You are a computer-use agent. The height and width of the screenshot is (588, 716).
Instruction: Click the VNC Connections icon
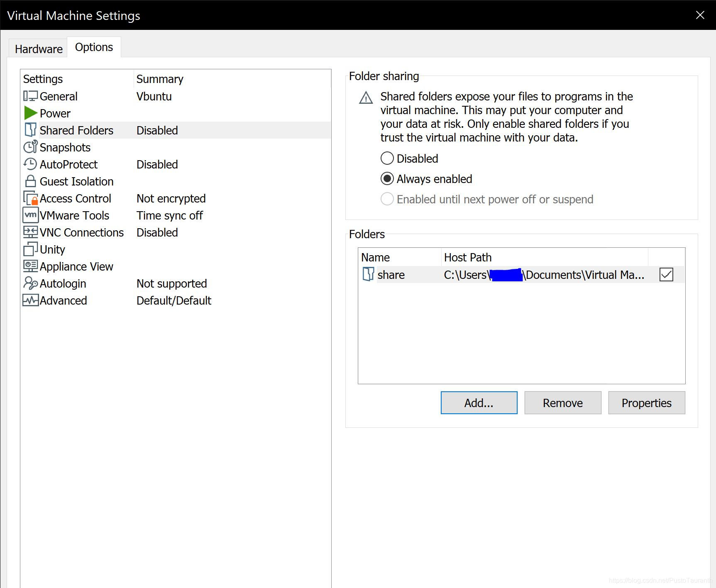pyautogui.click(x=30, y=232)
